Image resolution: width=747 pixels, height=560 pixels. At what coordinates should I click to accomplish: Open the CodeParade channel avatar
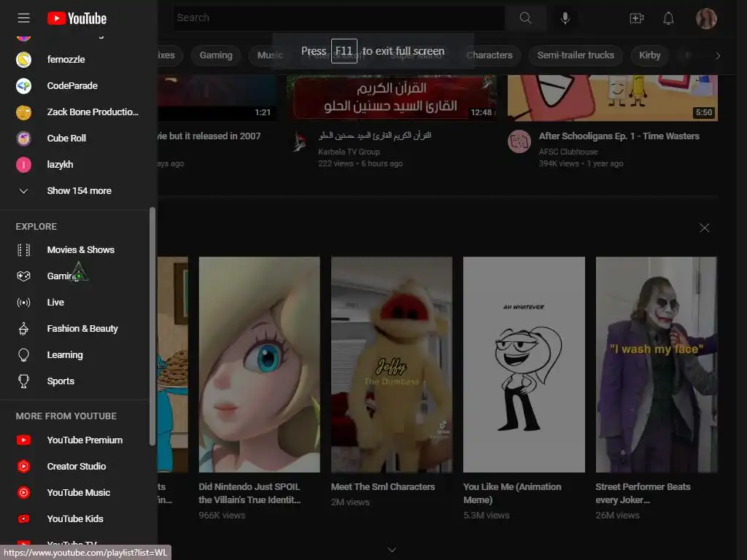click(x=23, y=86)
